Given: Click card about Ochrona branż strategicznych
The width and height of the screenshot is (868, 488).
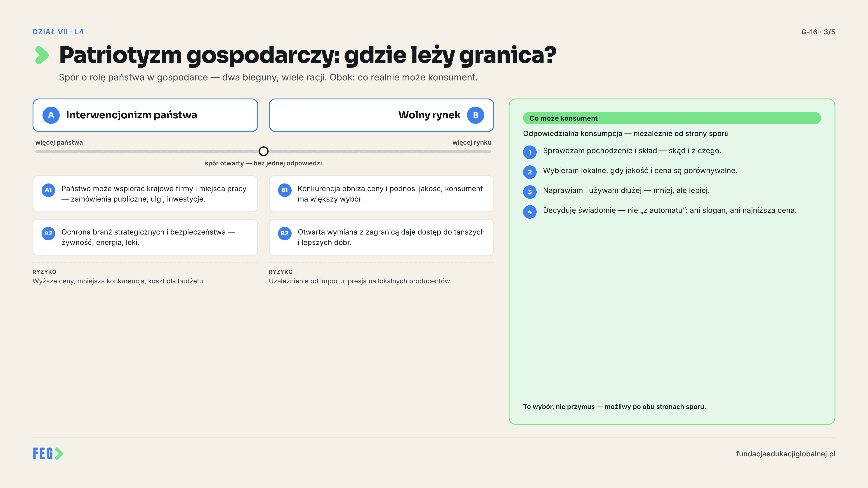Looking at the screenshot, I should coord(145,237).
